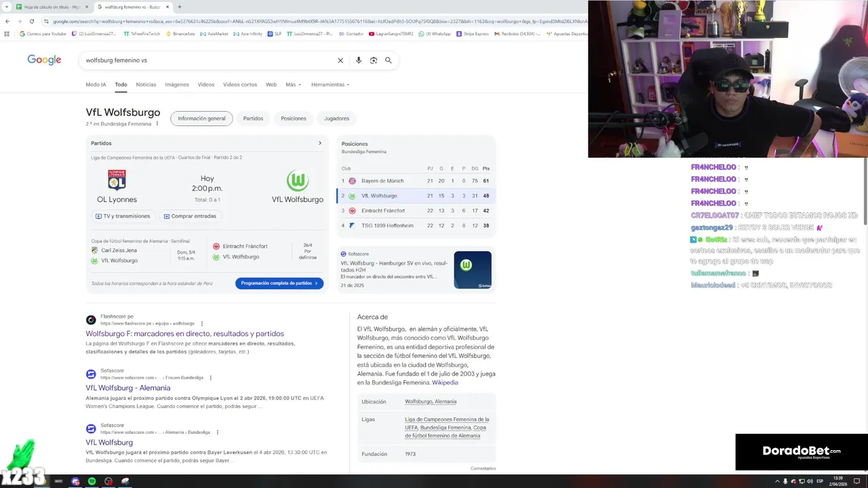
Task: Select the Eintracht Fráncfort standings row
Action: click(416, 211)
